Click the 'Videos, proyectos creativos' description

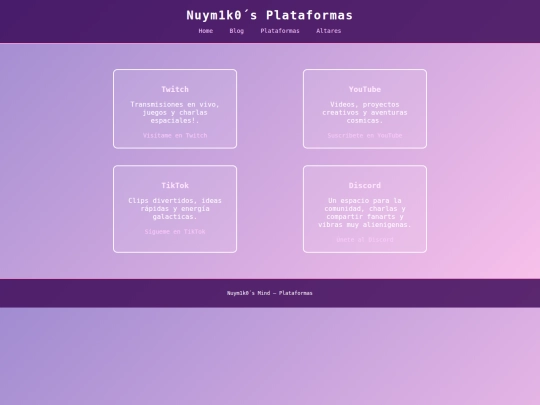pyautogui.click(x=365, y=112)
